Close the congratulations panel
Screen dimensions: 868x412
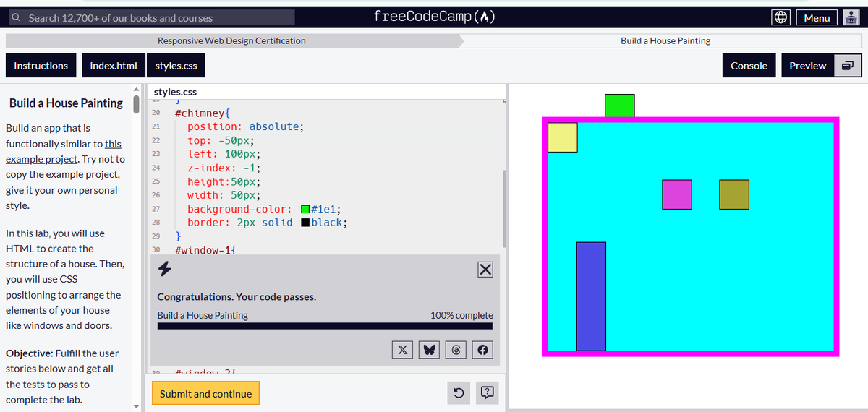(485, 270)
